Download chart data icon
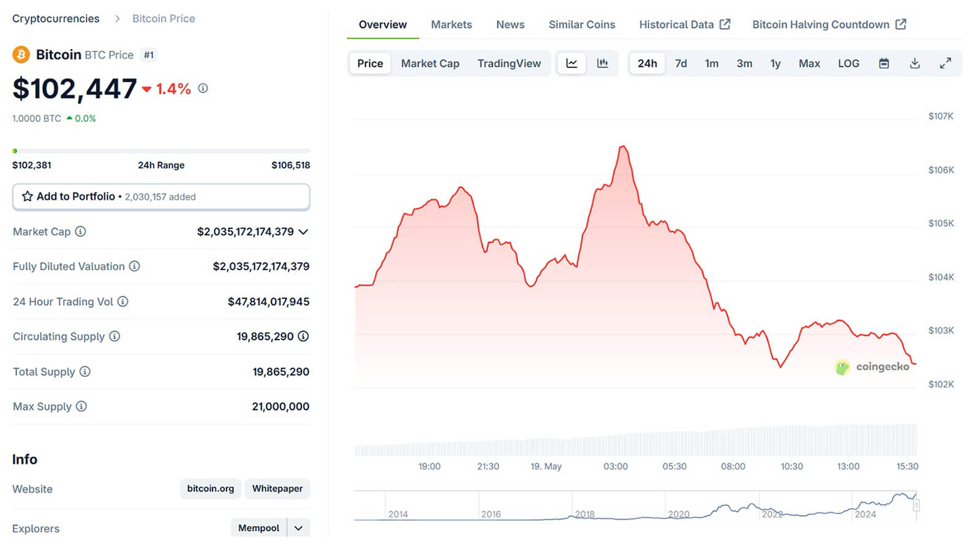This screenshot has width=980, height=538. click(x=914, y=63)
